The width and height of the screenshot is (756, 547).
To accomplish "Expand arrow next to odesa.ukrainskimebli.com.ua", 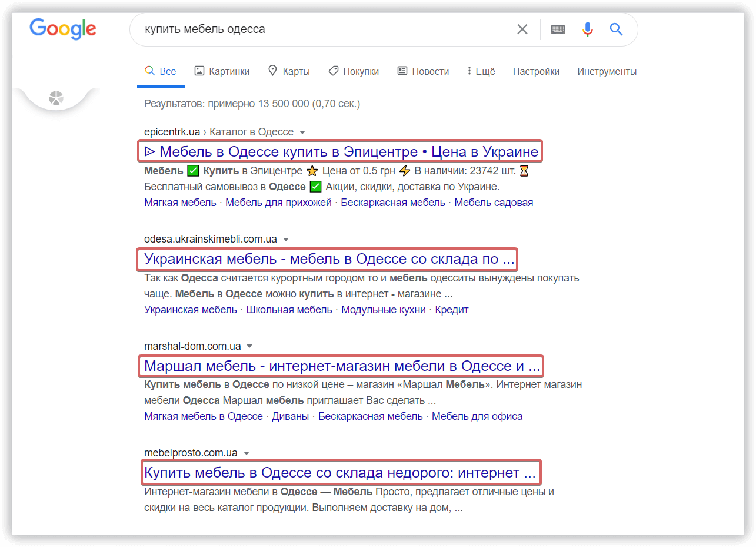I will tap(286, 239).
